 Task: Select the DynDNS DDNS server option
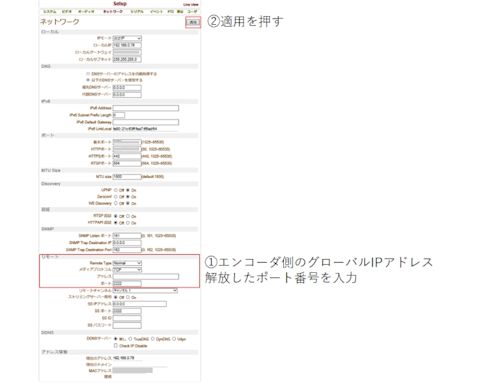point(153,339)
